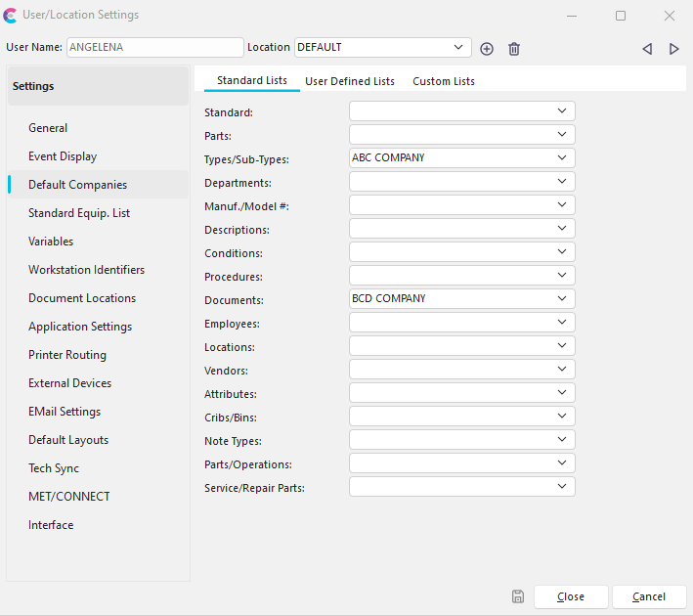Open the General settings section
This screenshot has width=693, height=616.
(x=48, y=128)
